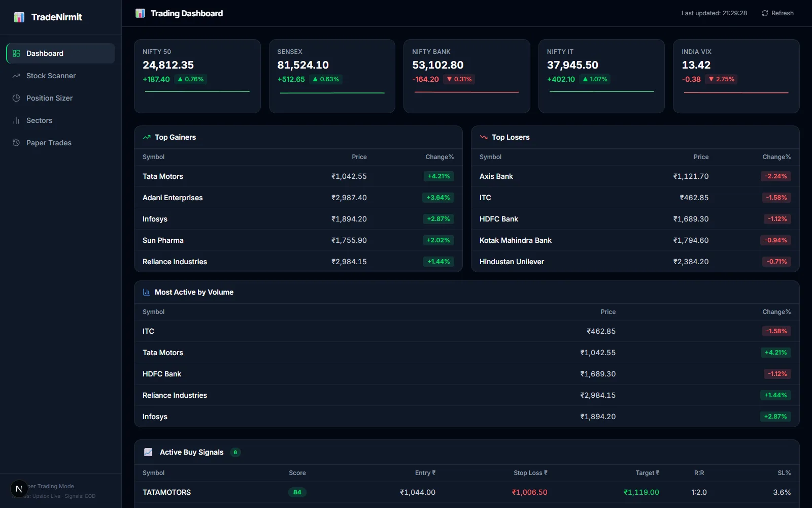Open the NIFTY IT index card
The width and height of the screenshot is (812, 508).
pos(601,76)
